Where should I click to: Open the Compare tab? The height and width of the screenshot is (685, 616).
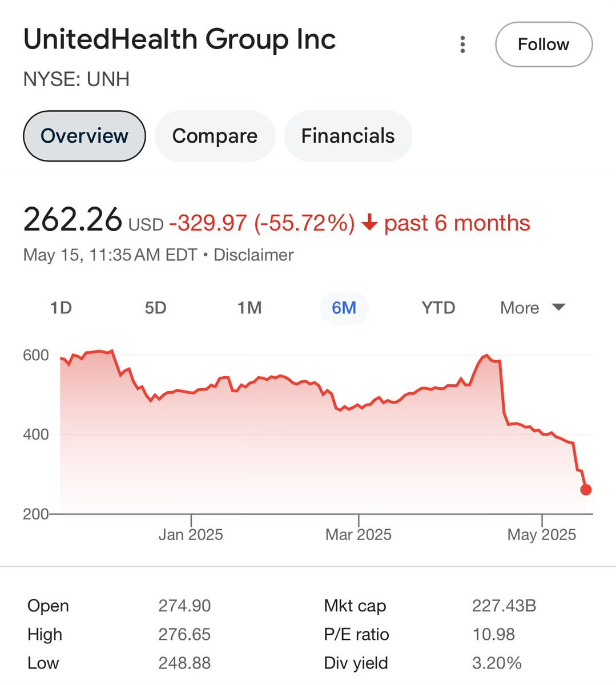pos(215,136)
